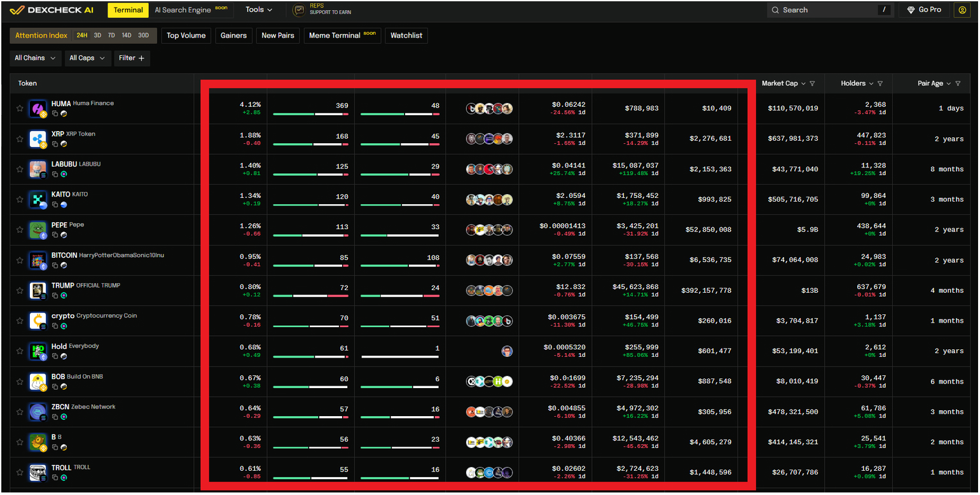Click LABUBU's tweet sentiment bar showing 125
Screen dimensions: 980x495
click(310, 174)
